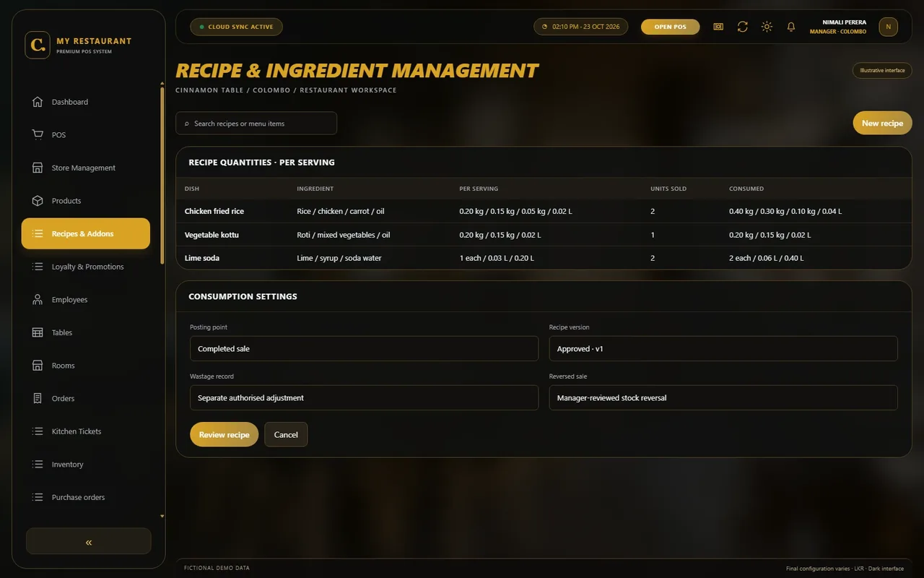Collapse the sidebar with the double chevron
Image resolution: width=924 pixels, height=578 pixels.
click(89, 542)
